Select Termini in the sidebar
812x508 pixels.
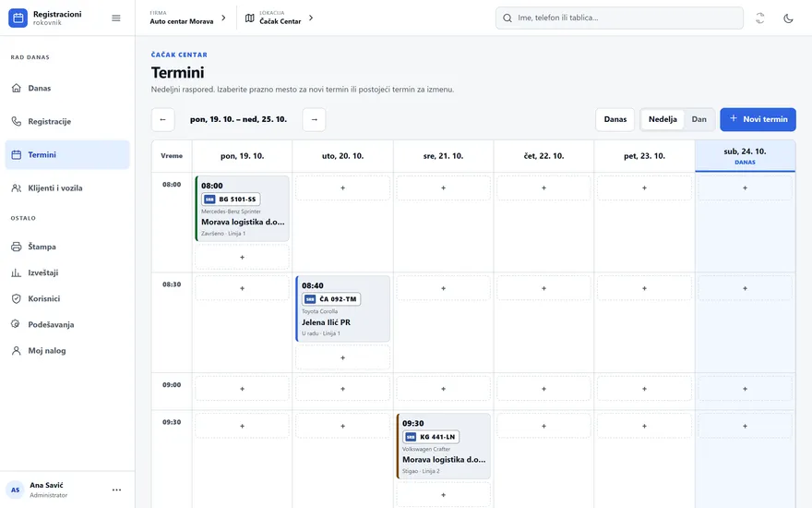click(67, 154)
